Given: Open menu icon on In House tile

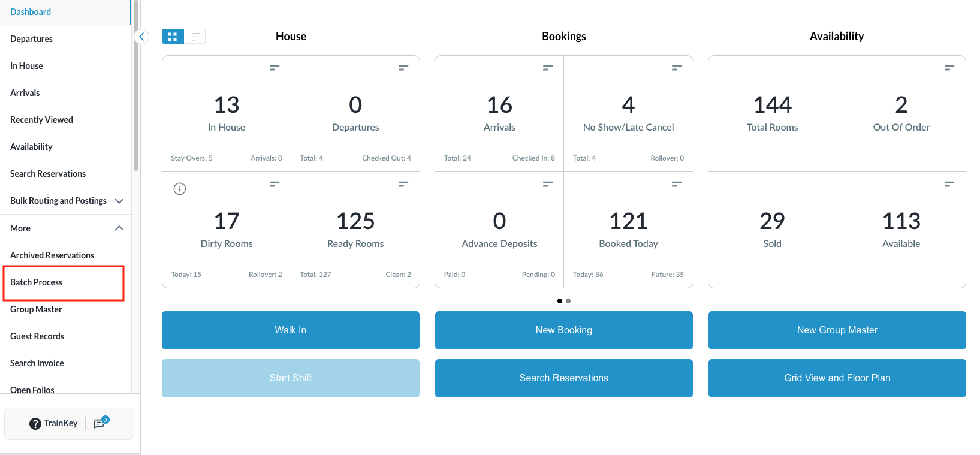Looking at the screenshot, I should coord(275,68).
